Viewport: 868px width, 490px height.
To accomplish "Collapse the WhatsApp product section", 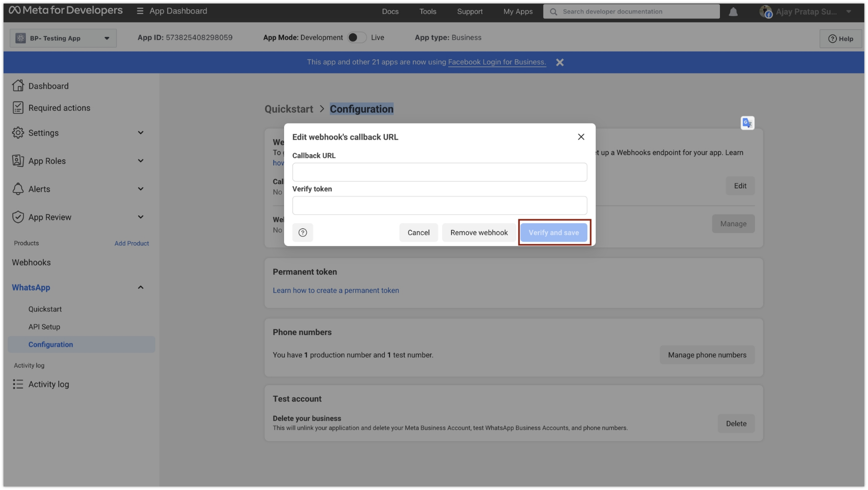I will 140,288.
